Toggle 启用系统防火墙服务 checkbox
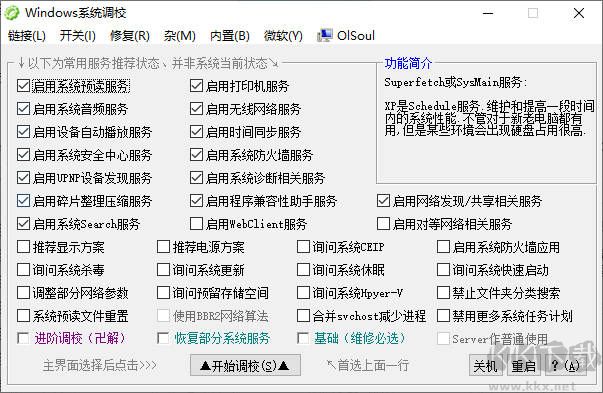This screenshot has height=393, width=603. point(197,155)
